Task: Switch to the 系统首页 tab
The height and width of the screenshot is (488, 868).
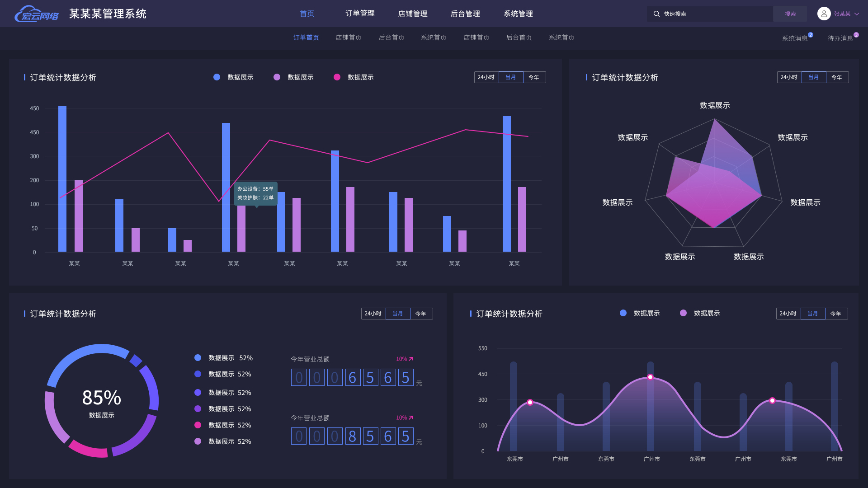Action: click(433, 38)
